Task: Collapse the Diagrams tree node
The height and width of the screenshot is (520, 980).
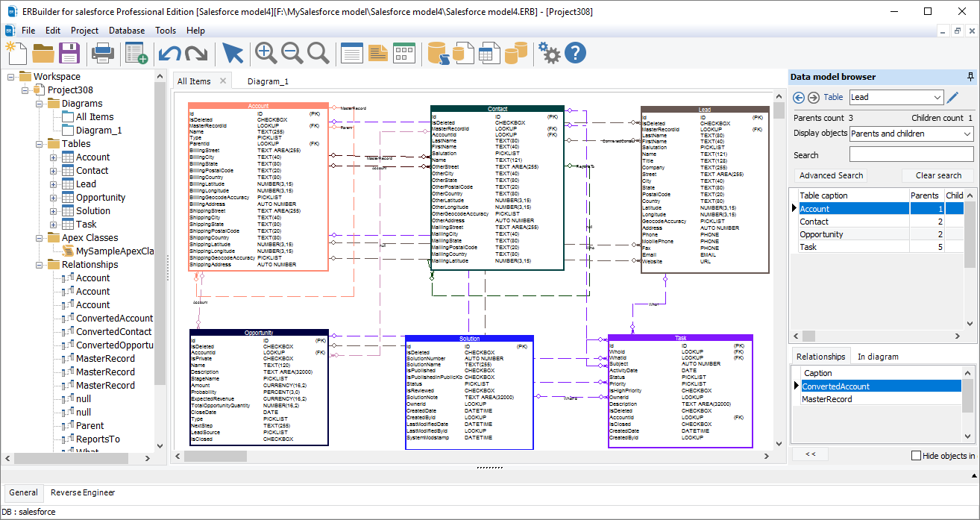Action: tap(39, 104)
